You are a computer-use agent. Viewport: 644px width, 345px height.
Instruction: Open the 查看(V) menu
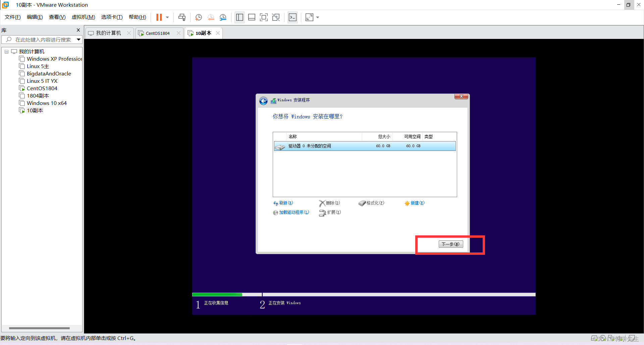coord(57,17)
